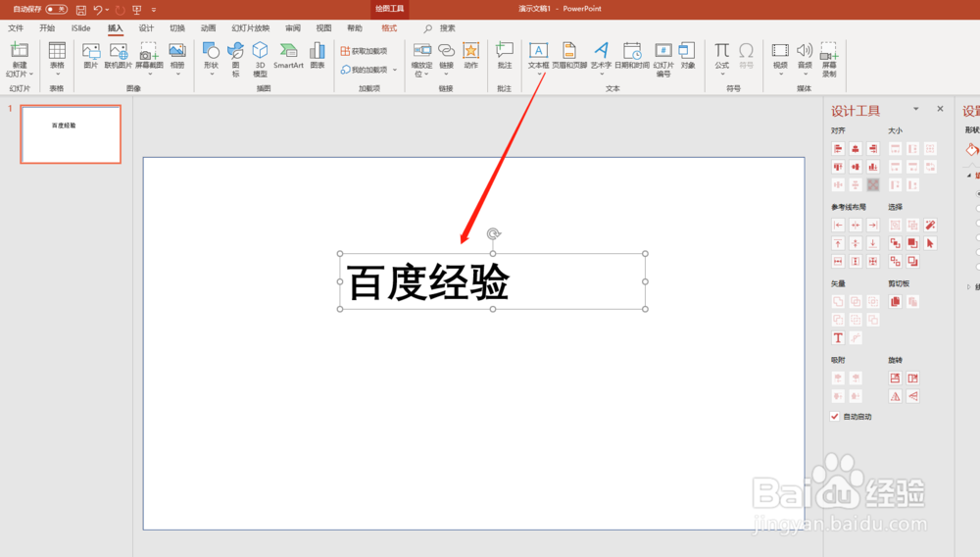Image resolution: width=980 pixels, height=557 pixels.
Task: Click align-right icon in 对齐 section
Action: (x=873, y=149)
